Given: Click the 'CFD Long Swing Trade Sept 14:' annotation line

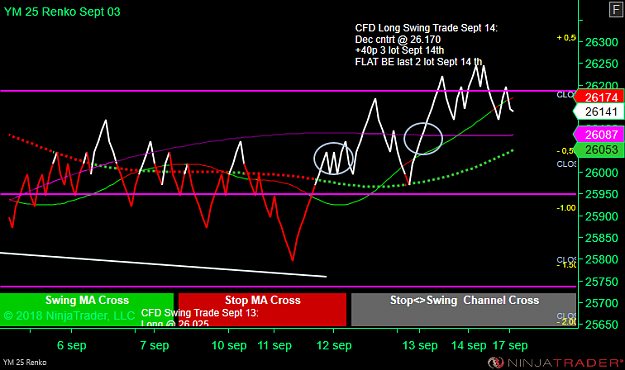Looking at the screenshot, I should pyautogui.click(x=426, y=28).
